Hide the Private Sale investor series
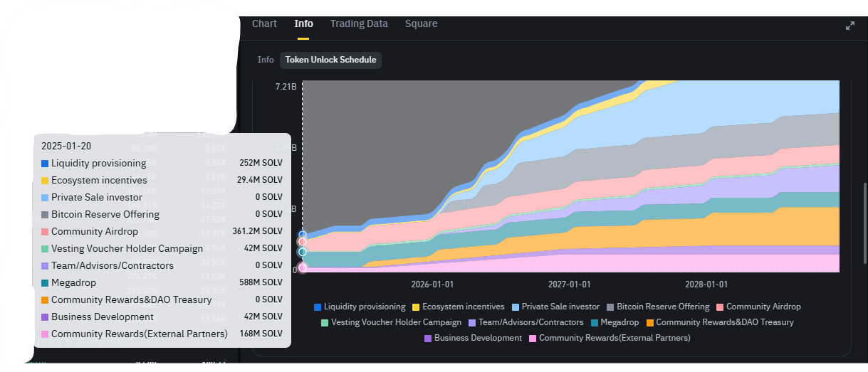 (555, 307)
